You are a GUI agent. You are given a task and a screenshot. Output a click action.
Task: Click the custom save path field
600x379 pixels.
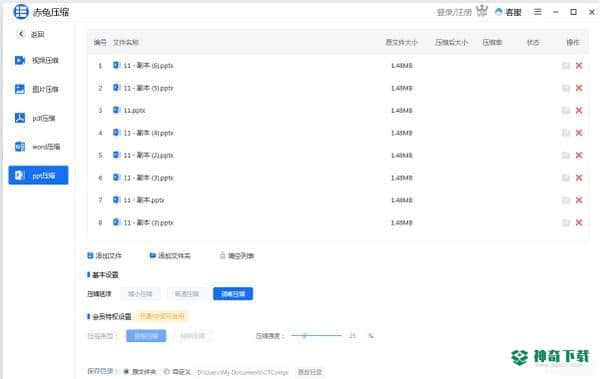coord(242,372)
